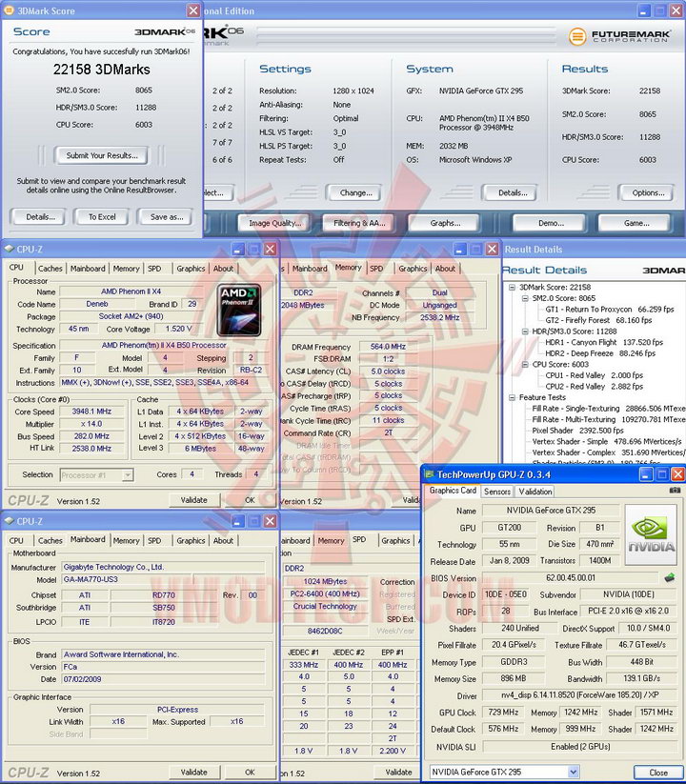Open the SPD tab in upper CPU-Z window
Image resolution: width=686 pixels, height=784 pixels.
coord(154,269)
